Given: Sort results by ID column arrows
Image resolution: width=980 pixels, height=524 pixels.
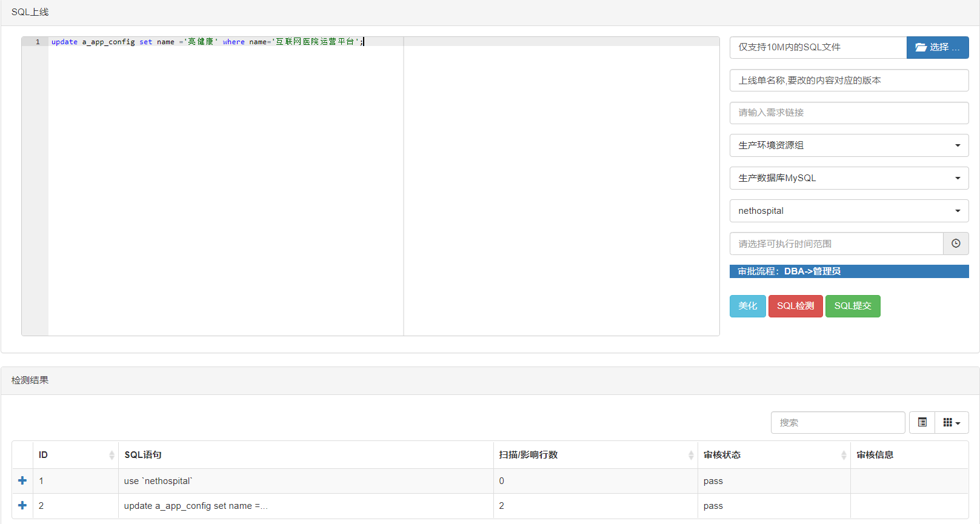Looking at the screenshot, I should 112,455.
